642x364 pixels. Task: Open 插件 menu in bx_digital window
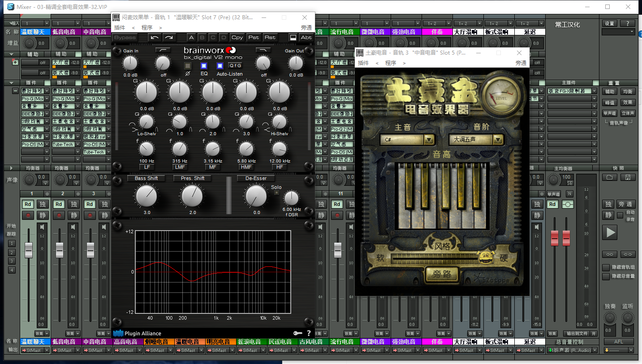pyautogui.click(x=119, y=27)
